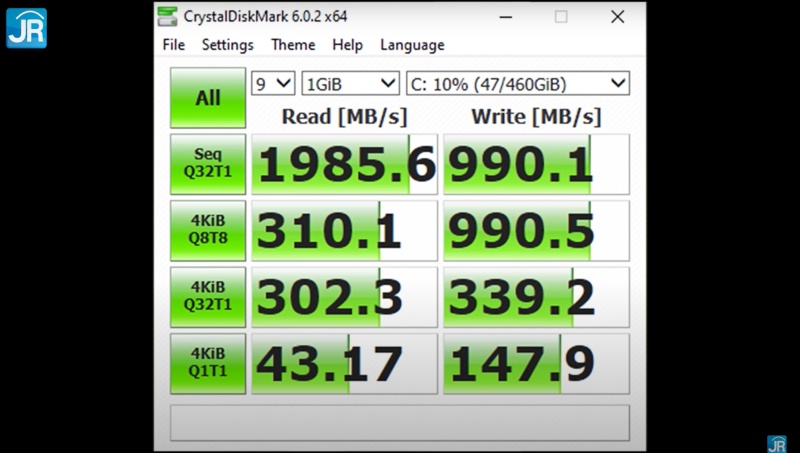
Task: Open the Help menu
Action: (347, 45)
